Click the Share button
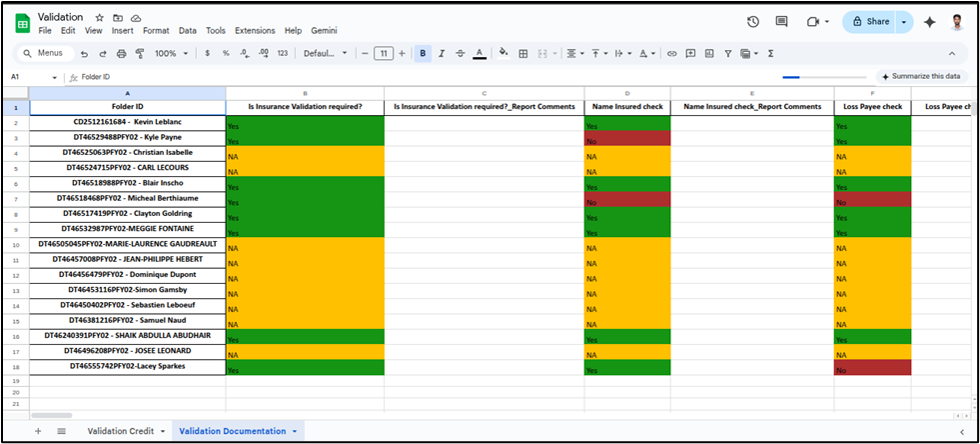Image resolution: width=980 pixels, height=444 pixels. [x=870, y=22]
